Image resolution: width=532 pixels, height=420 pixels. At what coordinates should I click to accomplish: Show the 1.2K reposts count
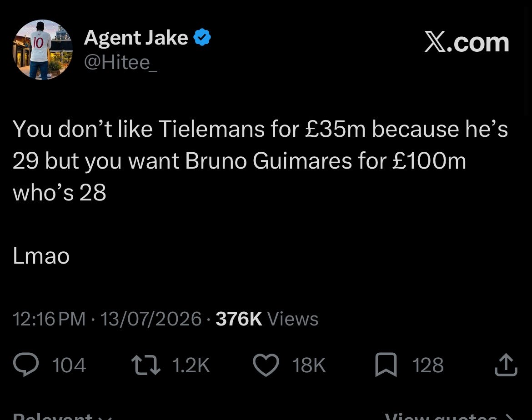coord(191,365)
